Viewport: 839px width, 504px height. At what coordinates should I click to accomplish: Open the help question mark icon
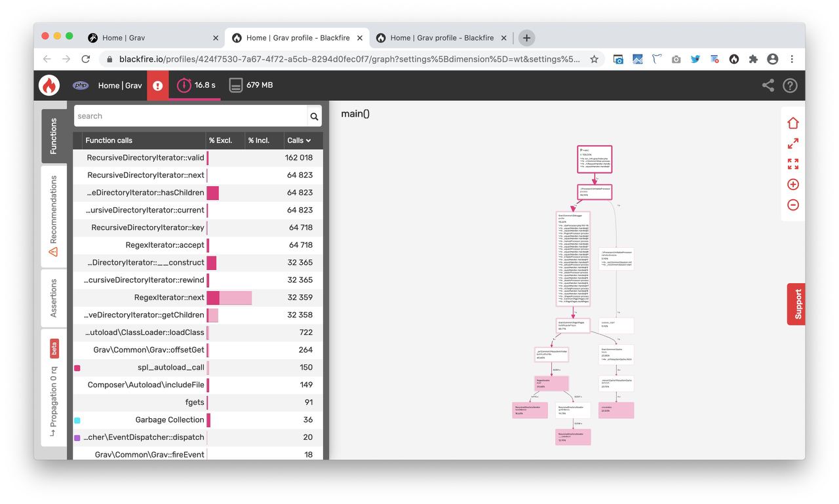(x=790, y=85)
